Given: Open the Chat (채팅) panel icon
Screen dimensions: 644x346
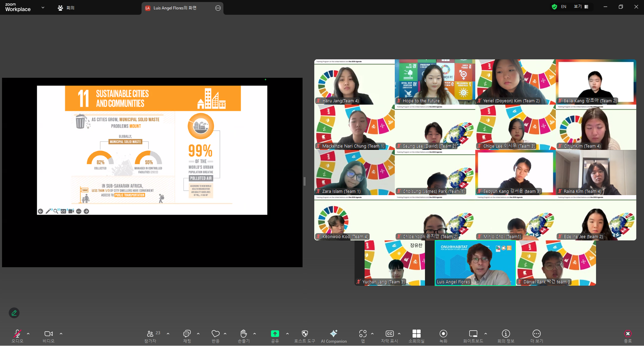Looking at the screenshot, I should point(187,334).
